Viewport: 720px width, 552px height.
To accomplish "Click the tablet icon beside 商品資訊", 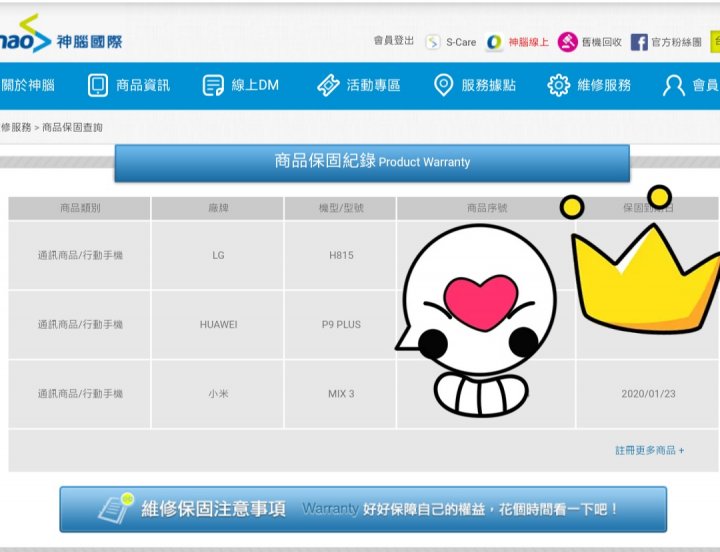I will (x=98, y=85).
